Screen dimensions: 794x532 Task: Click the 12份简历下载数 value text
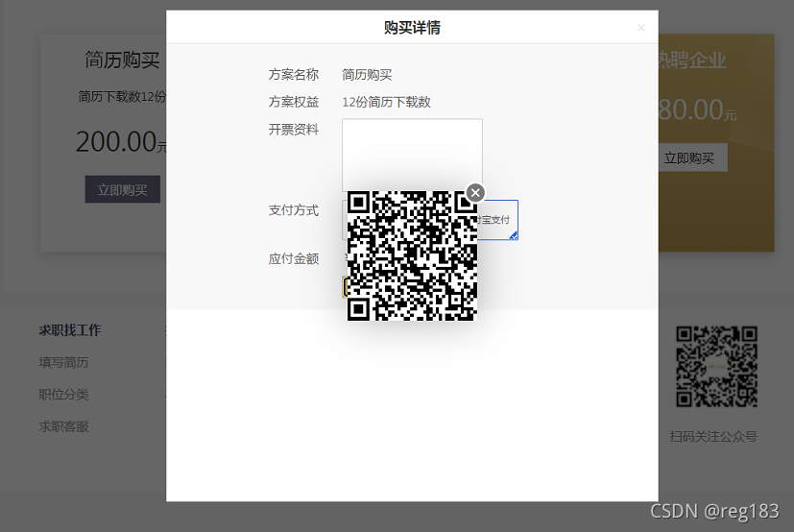point(386,102)
